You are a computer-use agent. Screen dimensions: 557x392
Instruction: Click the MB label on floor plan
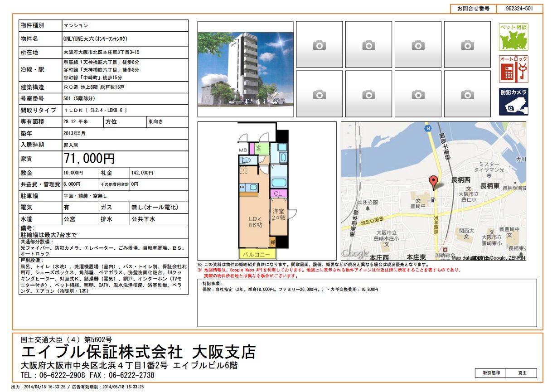[242, 150]
